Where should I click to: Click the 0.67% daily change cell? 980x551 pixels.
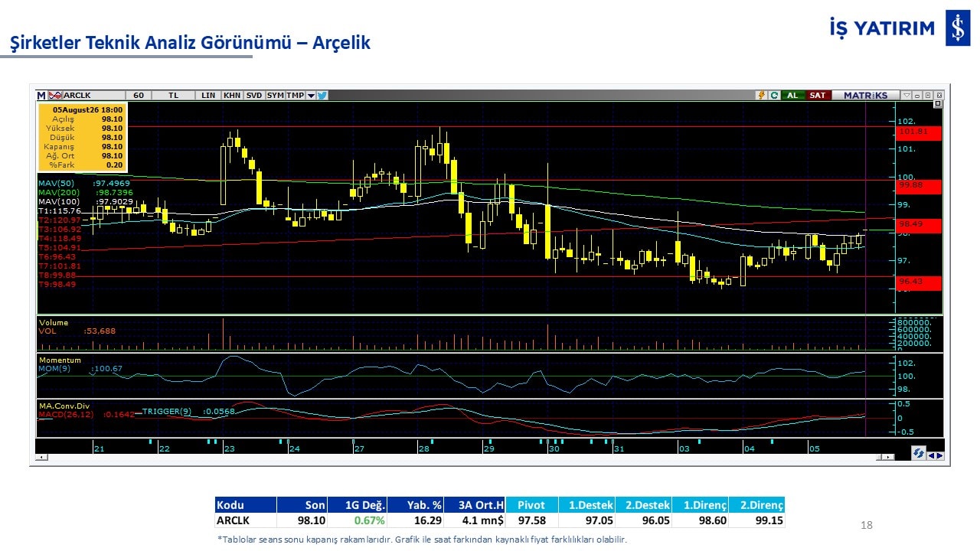(357, 520)
